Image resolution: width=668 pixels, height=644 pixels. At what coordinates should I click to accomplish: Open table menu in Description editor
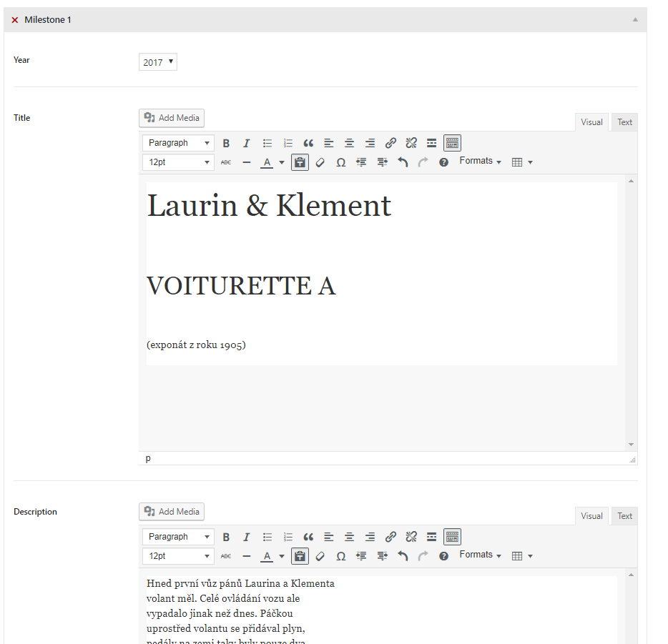coord(522,556)
